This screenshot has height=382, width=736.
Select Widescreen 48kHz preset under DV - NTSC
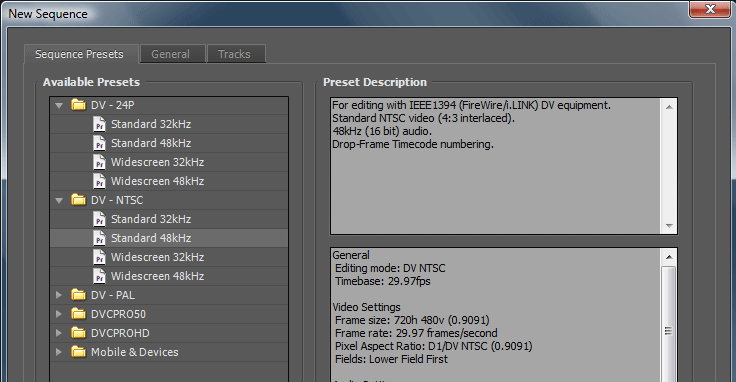point(169,276)
